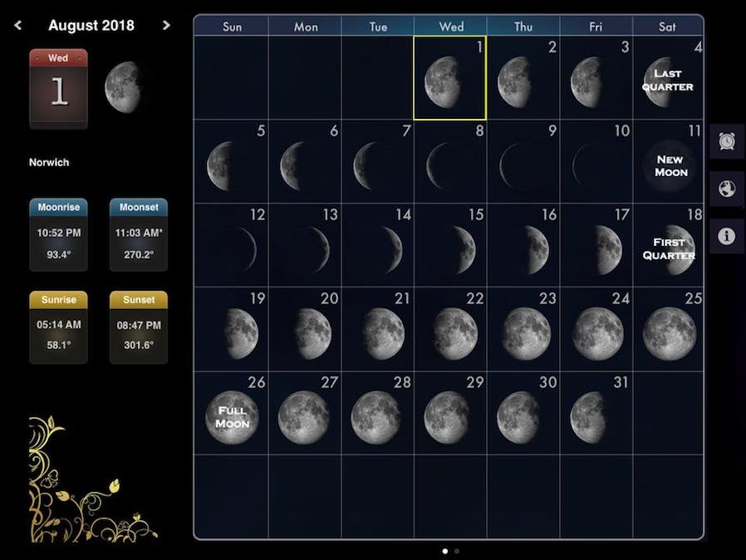This screenshot has height=560, width=746.
Task: Select the New Moon on August 11
Action: pyautogui.click(x=669, y=165)
